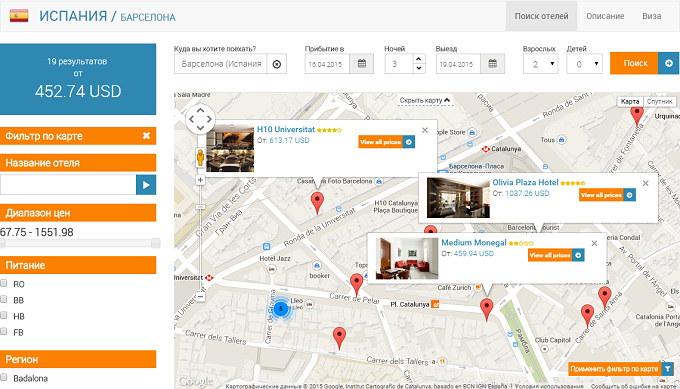Image resolution: width=680 pixels, height=389 pixels.
Task: Switch the map to Спутник view
Action: pos(659,101)
